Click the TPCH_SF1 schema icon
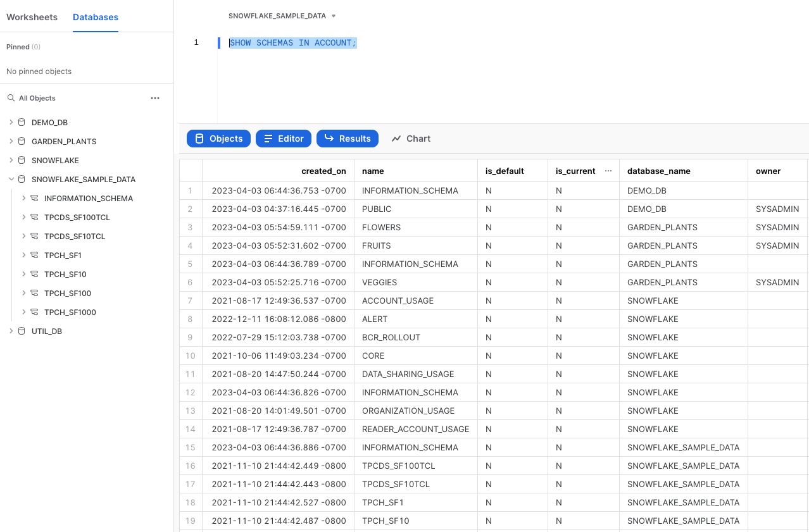This screenshot has height=532, width=809. coord(34,255)
